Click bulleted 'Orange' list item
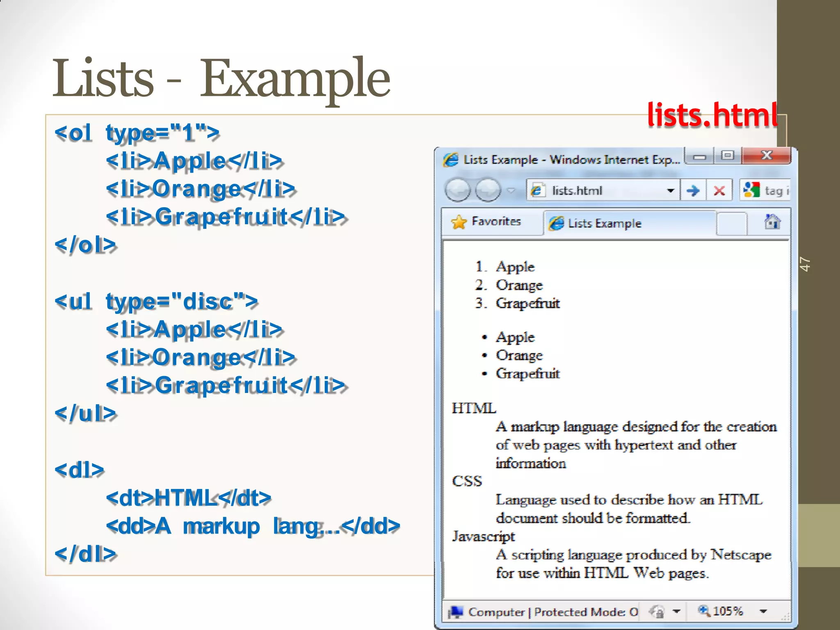 tap(519, 356)
